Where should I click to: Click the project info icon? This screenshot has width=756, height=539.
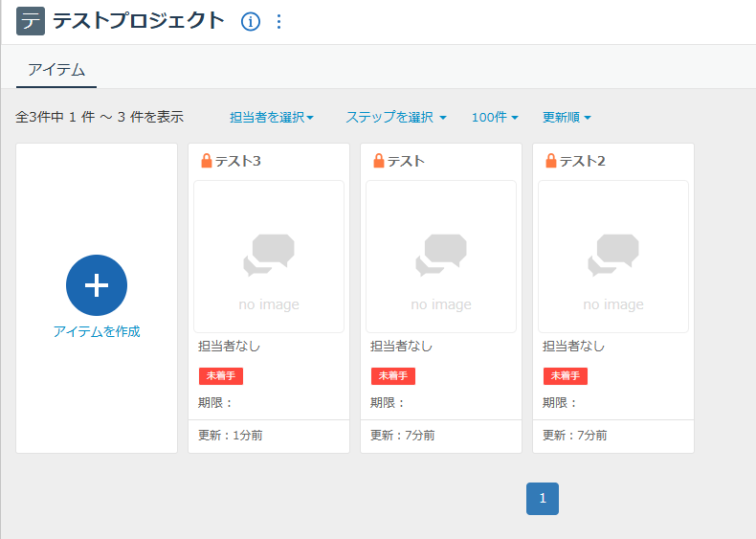click(251, 21)
